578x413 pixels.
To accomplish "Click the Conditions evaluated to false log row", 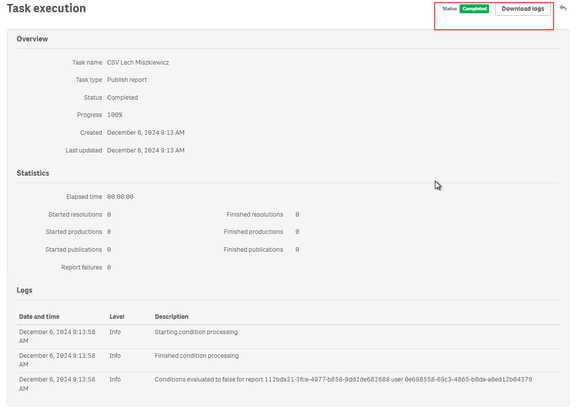I will 288,384.
